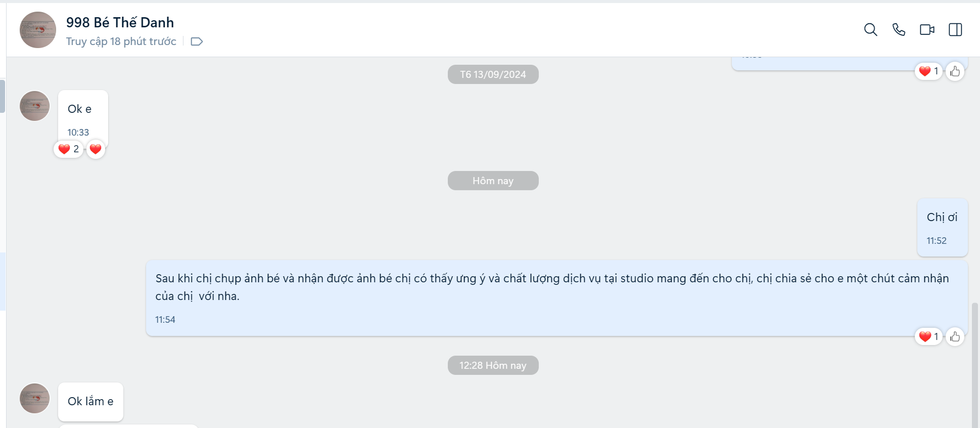This screenshot has height=428, width=980.
Task: Click the "T6 13/09/2024" date separator
Action: point(493,74)
